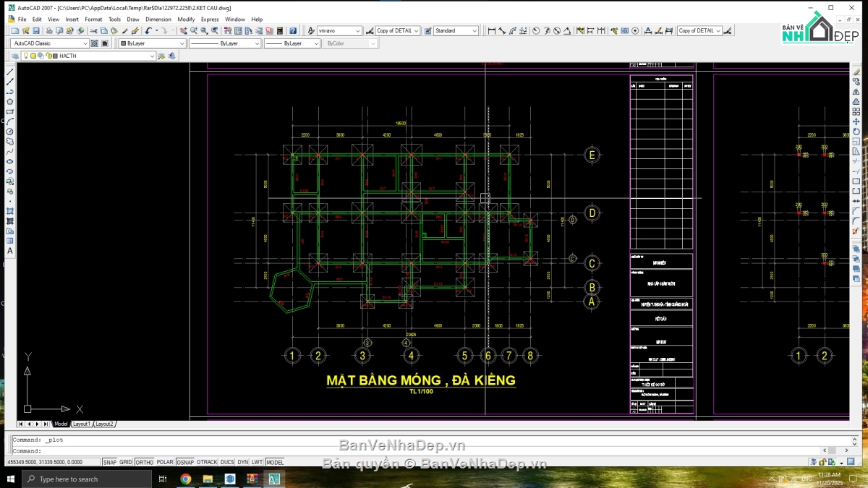Click the Plot printer icon

[x=49, y=31]
